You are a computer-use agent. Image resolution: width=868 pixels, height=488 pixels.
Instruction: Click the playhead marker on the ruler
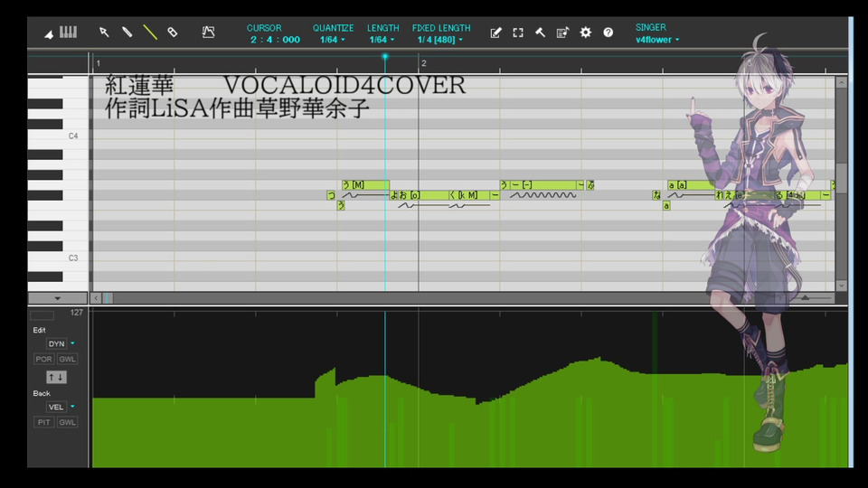385,56
